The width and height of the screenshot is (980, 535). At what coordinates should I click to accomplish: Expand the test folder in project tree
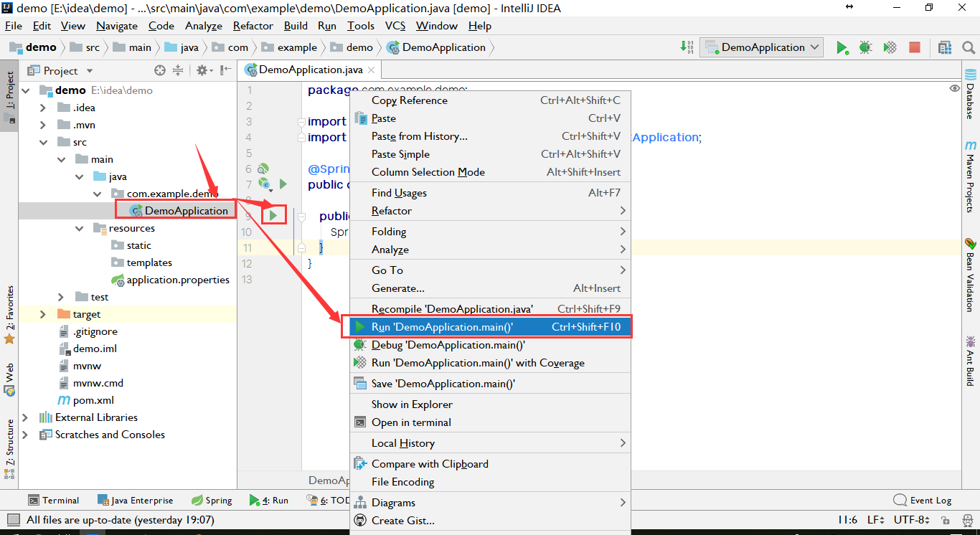point(61,297)
